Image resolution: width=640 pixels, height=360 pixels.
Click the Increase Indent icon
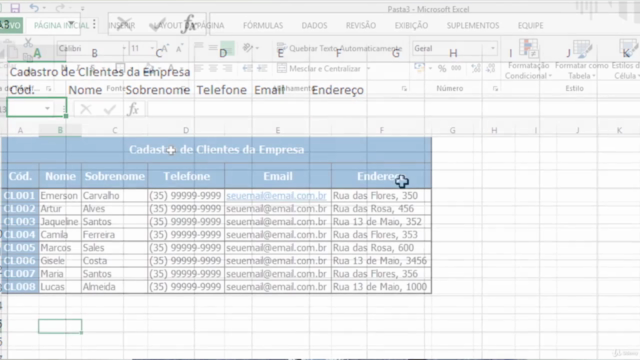(262, 69)
